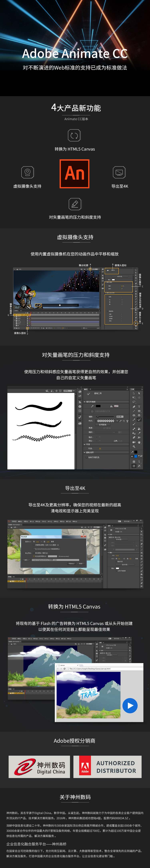
Task: Click the orange Adobe Animate An logo
Action: point(74,174)
